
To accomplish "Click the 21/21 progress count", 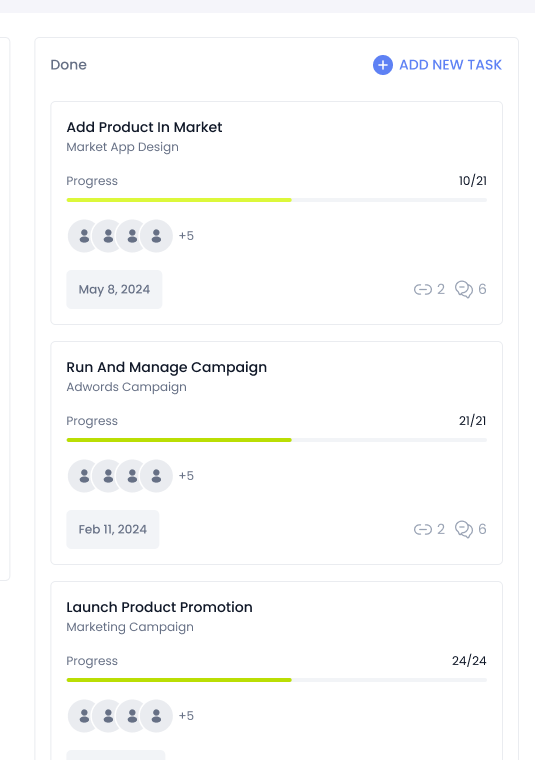I will coord(472,421).
